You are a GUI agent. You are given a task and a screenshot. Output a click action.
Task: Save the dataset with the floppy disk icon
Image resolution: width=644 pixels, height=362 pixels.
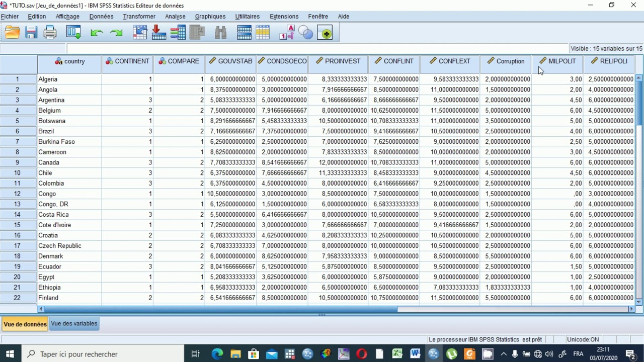click(x=31, y=33)
